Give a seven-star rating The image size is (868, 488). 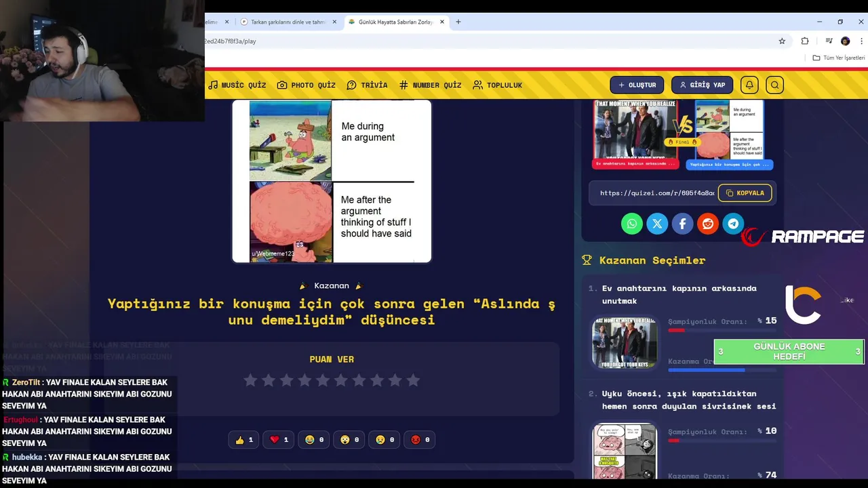pos(359,380)
